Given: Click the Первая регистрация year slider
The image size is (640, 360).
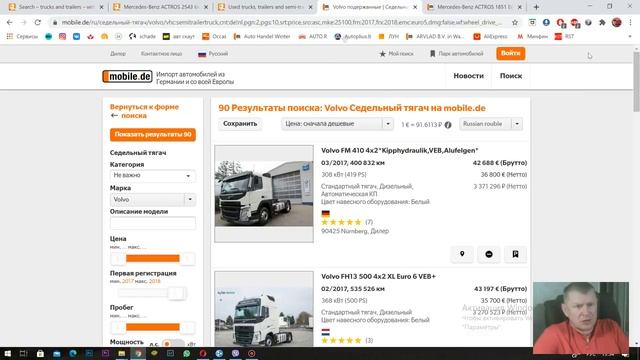Looking at the screenshot, I should click(x=153, y=293).
